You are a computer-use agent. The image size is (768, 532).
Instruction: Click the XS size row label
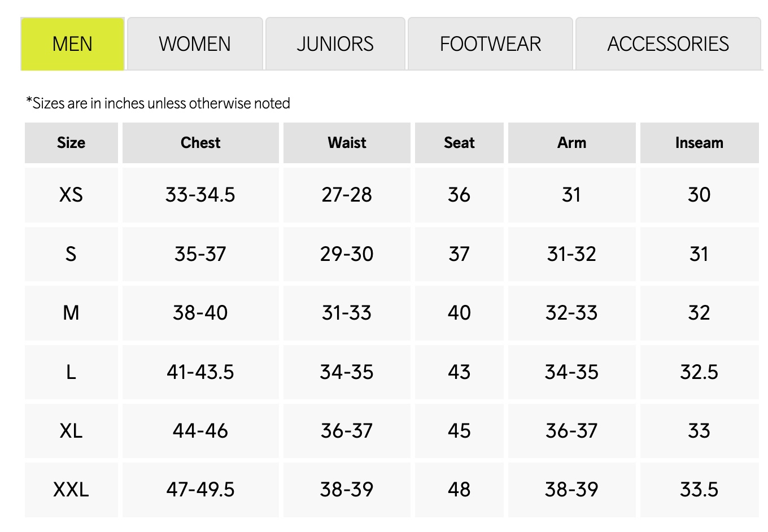[71, 195]
